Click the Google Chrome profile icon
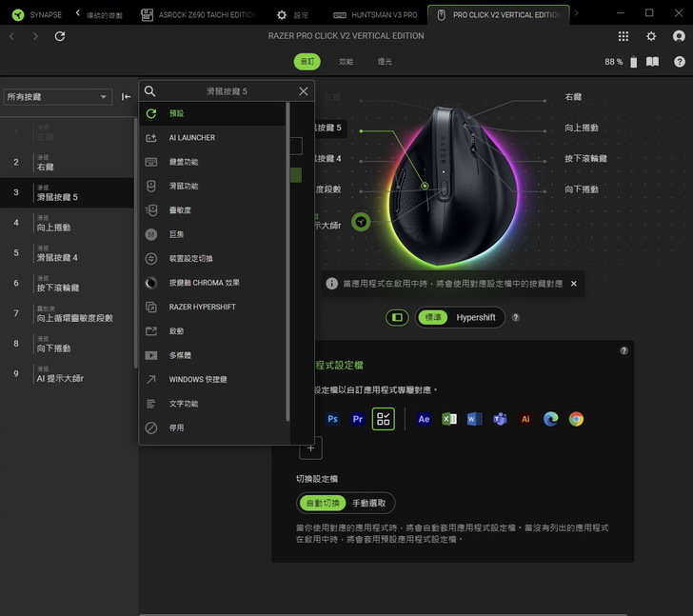 [x=576, y=419]
